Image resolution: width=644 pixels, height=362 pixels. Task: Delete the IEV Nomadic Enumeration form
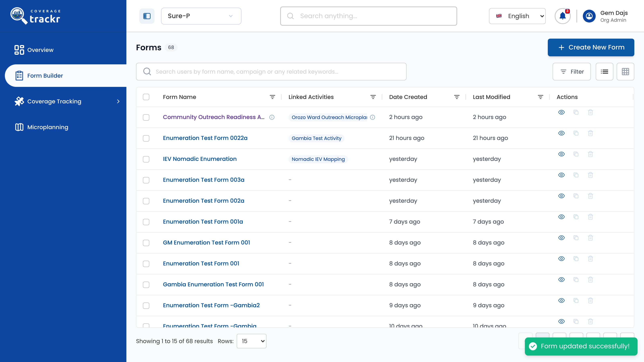(590, 154)
